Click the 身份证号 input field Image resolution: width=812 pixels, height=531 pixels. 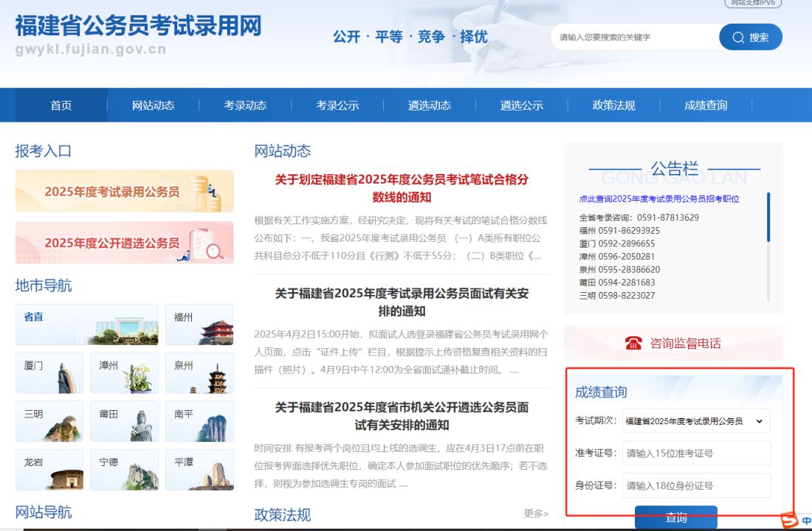click(x=697, y=485)
